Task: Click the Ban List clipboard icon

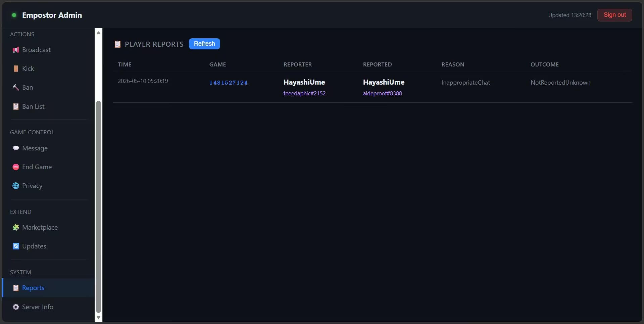Action: [16, 107]
